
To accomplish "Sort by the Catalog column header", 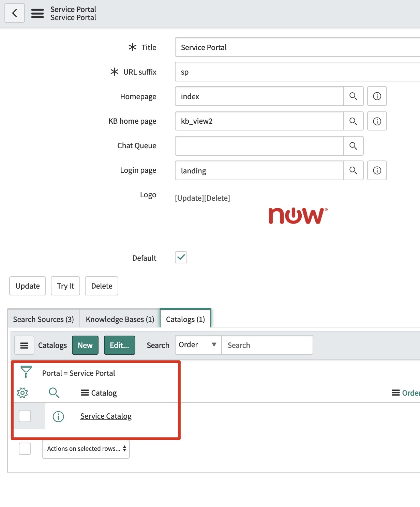I will (104, 393).
